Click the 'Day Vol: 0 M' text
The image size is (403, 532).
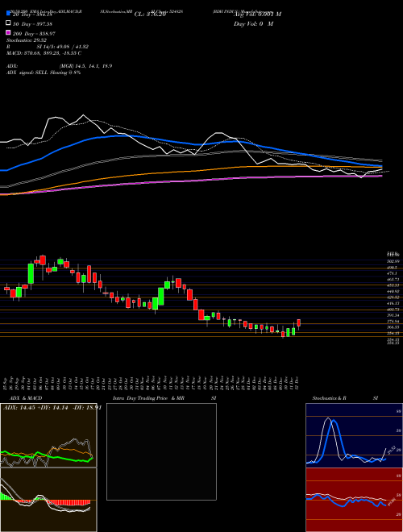click(253, 23)
